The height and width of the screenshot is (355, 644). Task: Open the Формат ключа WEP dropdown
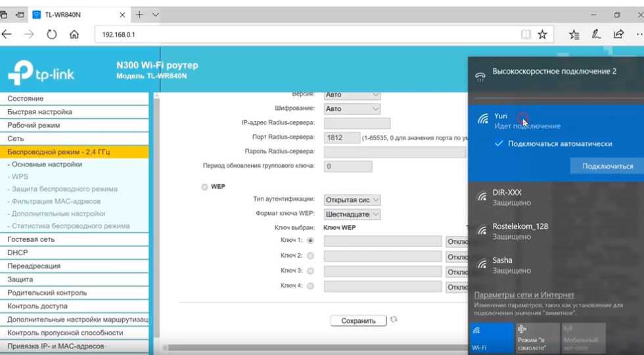(353, 214)
